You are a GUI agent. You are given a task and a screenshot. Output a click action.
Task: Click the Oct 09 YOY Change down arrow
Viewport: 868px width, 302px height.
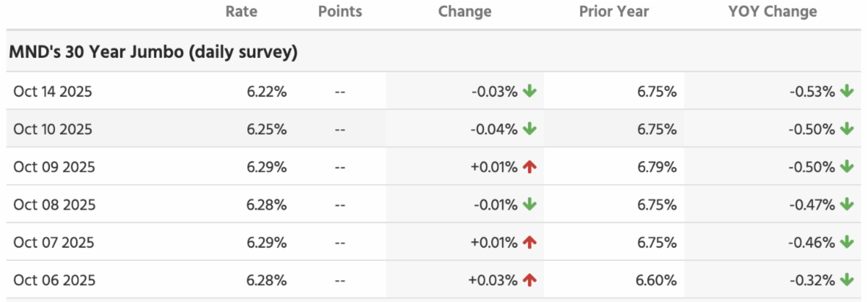click(846, 167)
